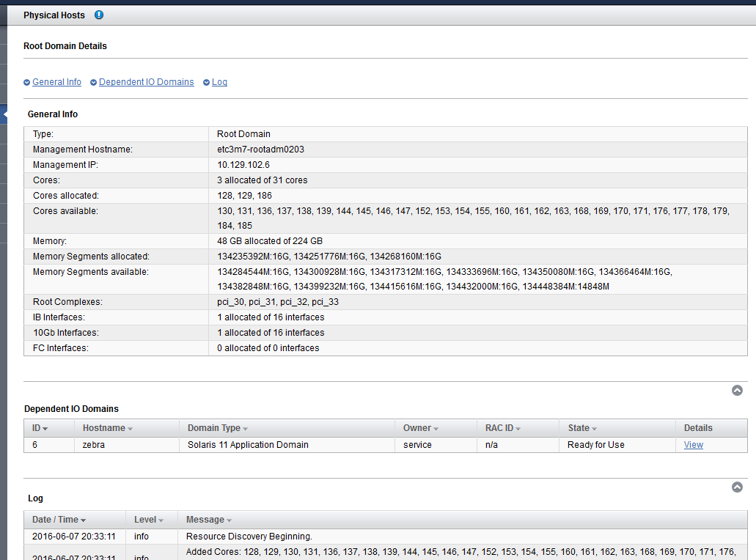Screen dimensions: 756x560
Task: Sort by Owner column header
Action: point(420,428)
